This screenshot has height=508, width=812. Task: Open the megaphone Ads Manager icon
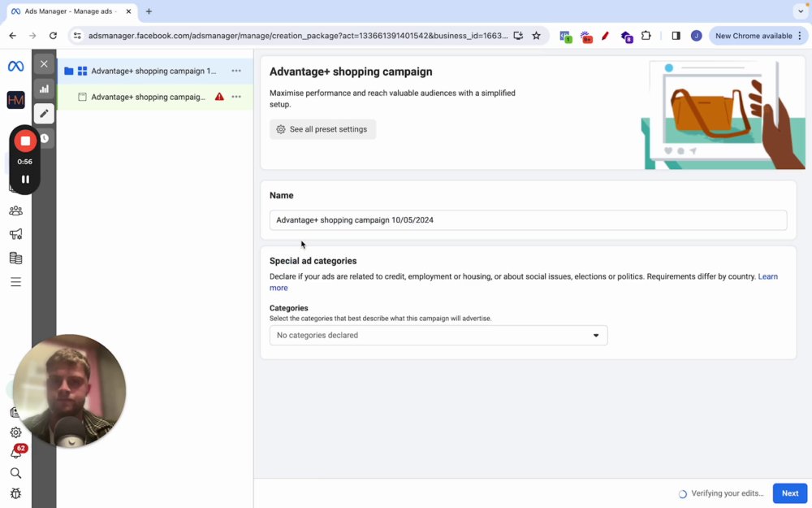(15, 234)
